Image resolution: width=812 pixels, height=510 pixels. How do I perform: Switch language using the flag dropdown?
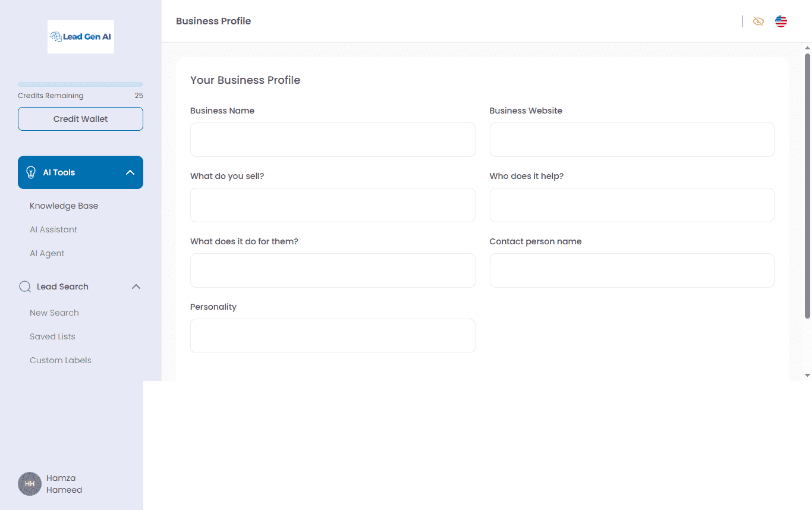tap(780, 21)
